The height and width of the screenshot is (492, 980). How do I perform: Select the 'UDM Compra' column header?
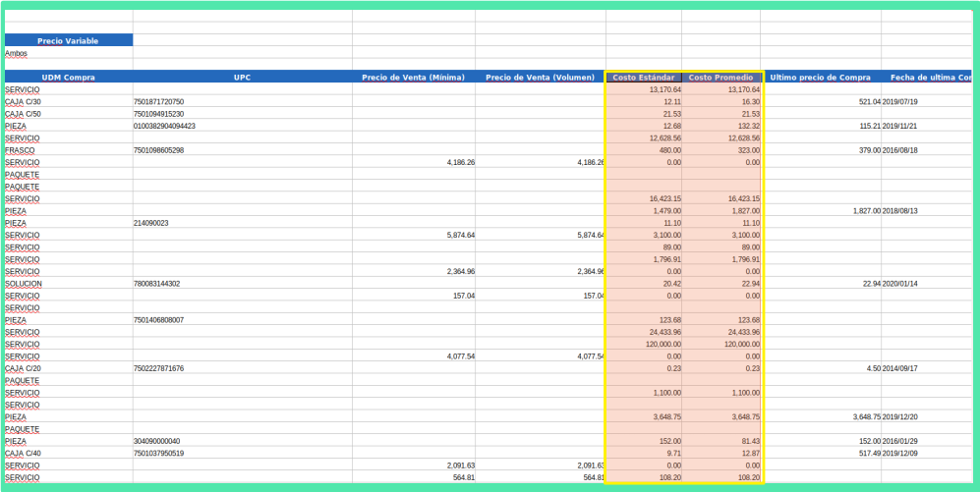(x=68, y=77)
